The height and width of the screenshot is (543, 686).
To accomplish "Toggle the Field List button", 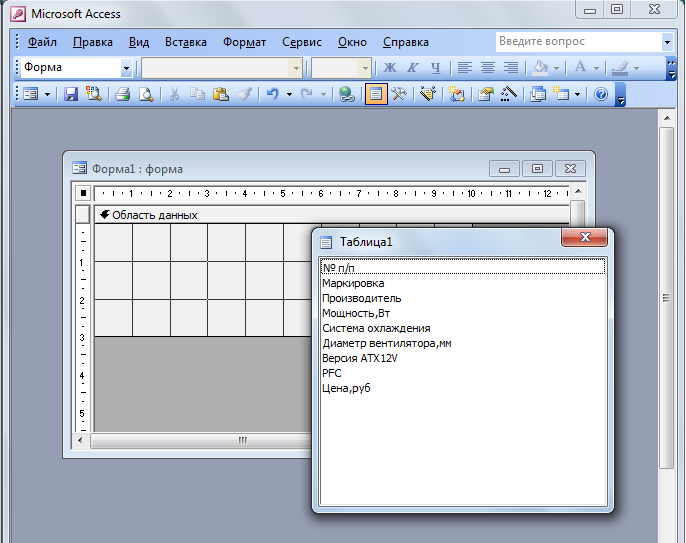I will [x=376, y=94].
